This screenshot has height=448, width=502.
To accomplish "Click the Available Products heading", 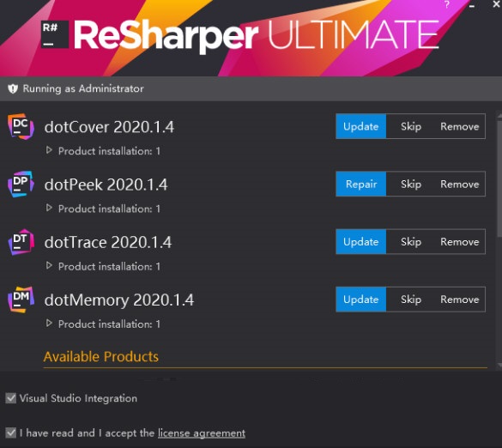I will pyautogui.click(x=101, y=356).
